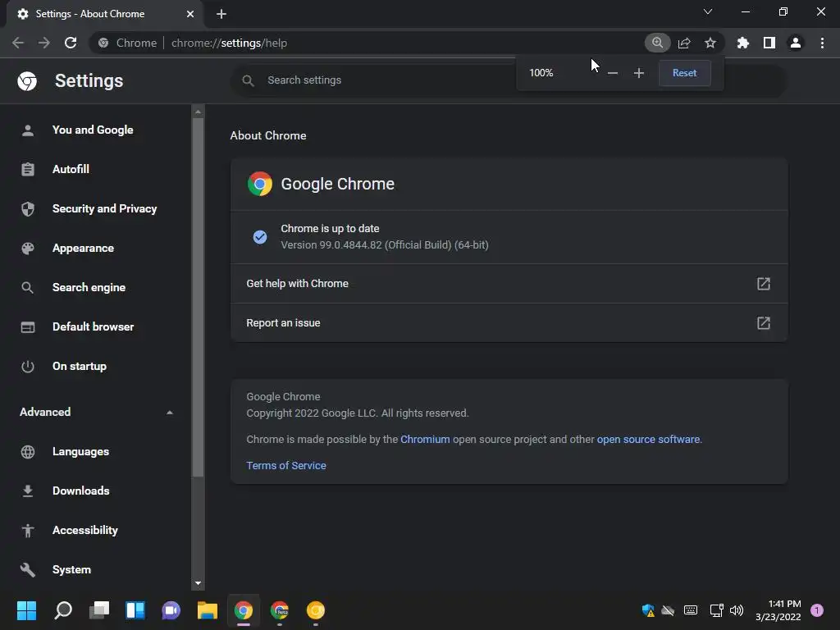
Task: Open Appearance settings
Action: [x=83, y=248]
